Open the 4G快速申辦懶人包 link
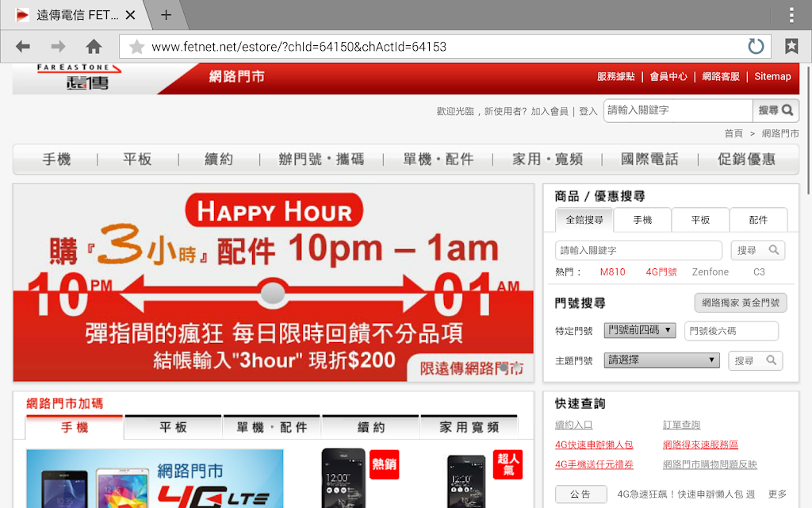812x508 pixels. [594, 444]
